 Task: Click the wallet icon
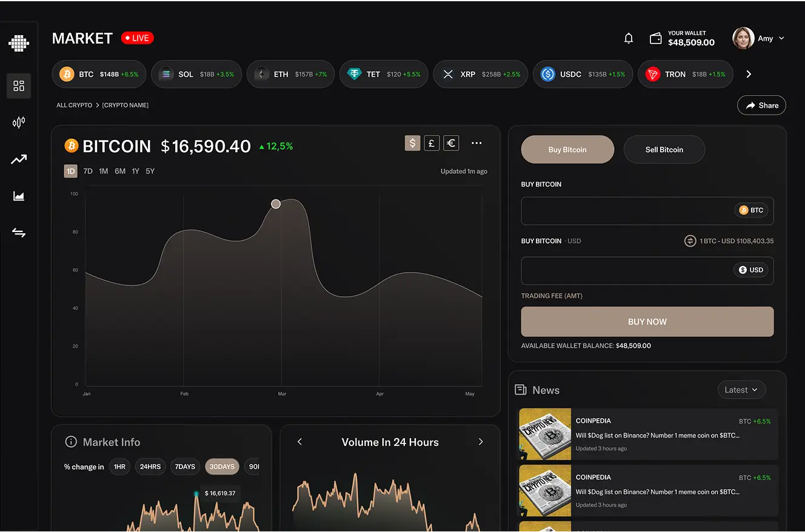click(655, 38)
